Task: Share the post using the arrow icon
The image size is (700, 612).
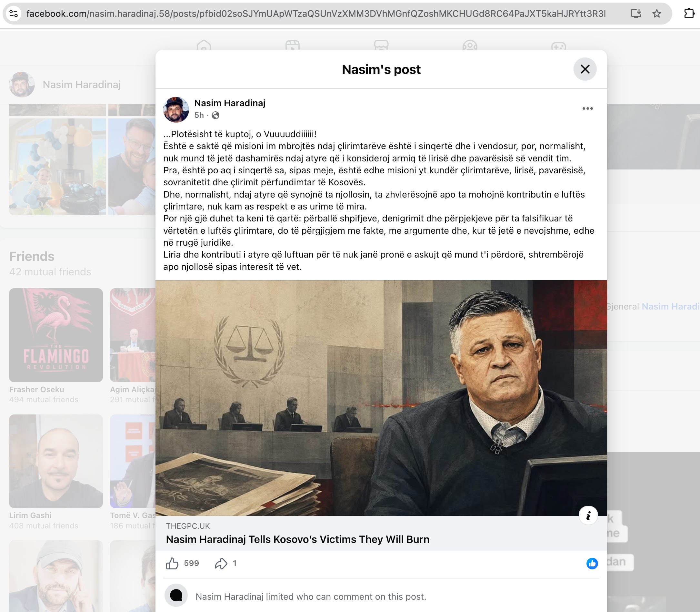Action: (221, 564)
